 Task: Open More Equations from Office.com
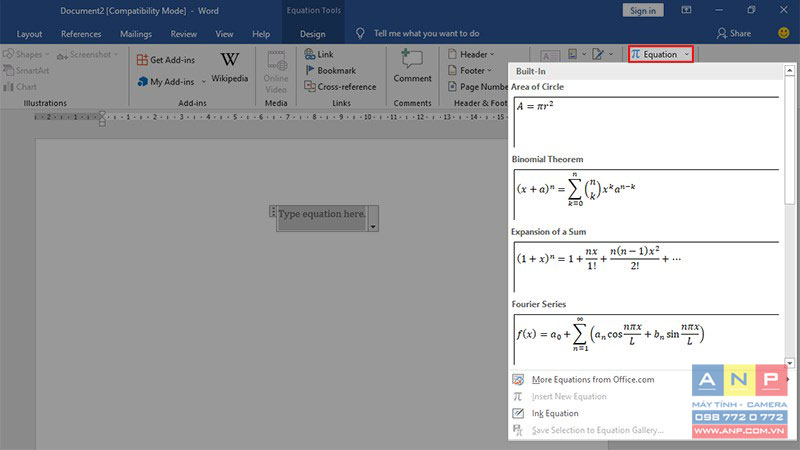(593, 380)
